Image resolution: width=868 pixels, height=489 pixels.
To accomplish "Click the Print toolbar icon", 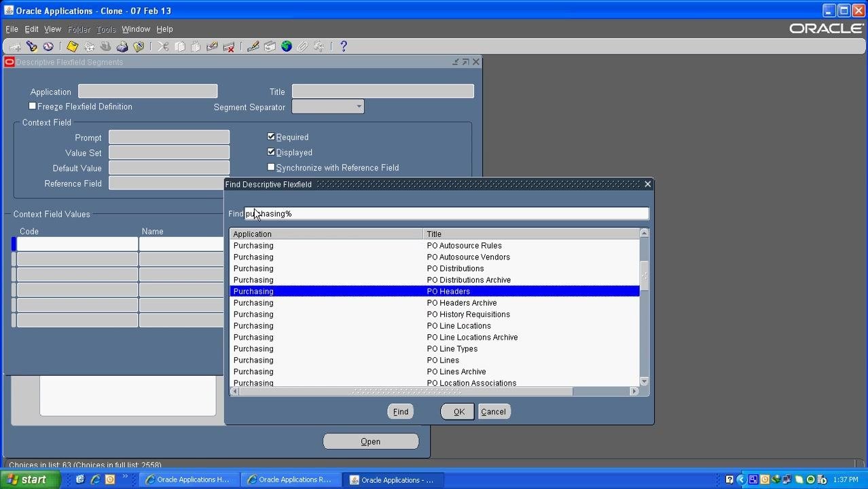I will tap(122, 47).
